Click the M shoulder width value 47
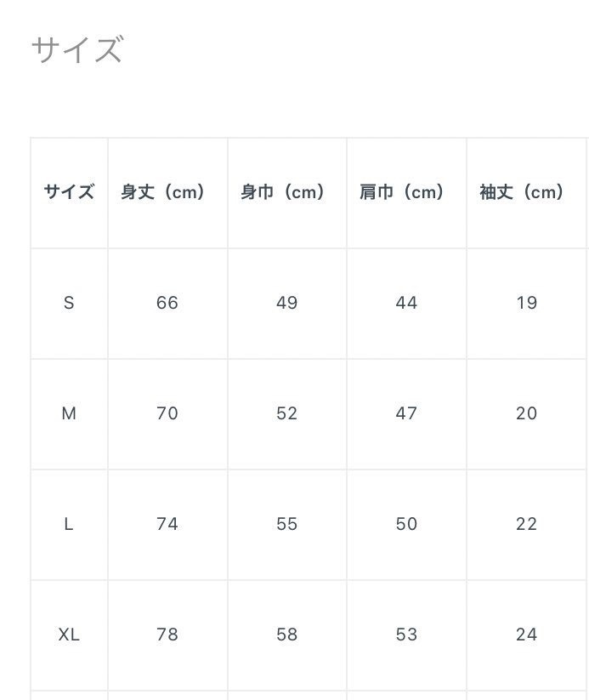Viewport: 589px width, 700px height. click(x=406, y=413)
